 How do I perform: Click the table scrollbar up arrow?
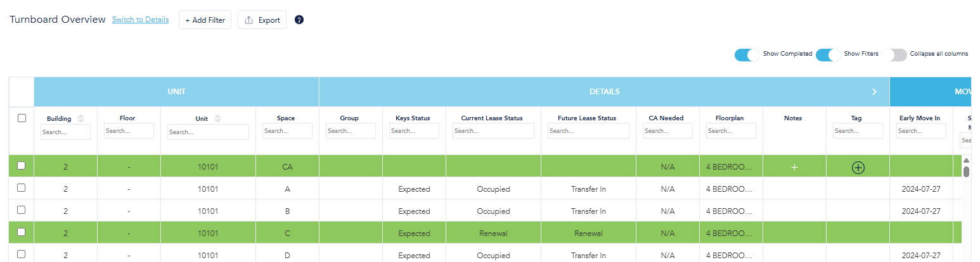click(x=966, y=161)
